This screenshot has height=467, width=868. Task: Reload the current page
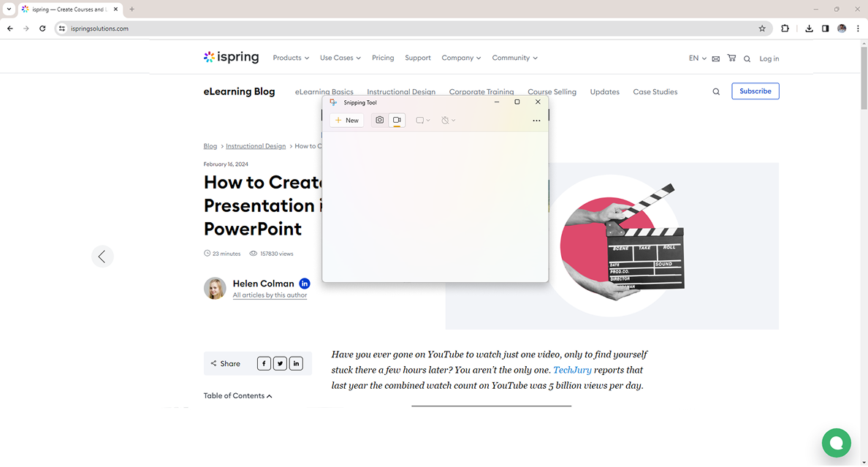(42, 29)
